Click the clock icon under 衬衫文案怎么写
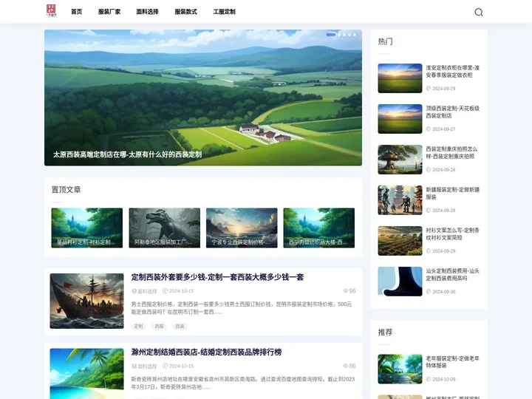Image resolution: width=532 pixels, height=399 pixels. tap(428, 251)
